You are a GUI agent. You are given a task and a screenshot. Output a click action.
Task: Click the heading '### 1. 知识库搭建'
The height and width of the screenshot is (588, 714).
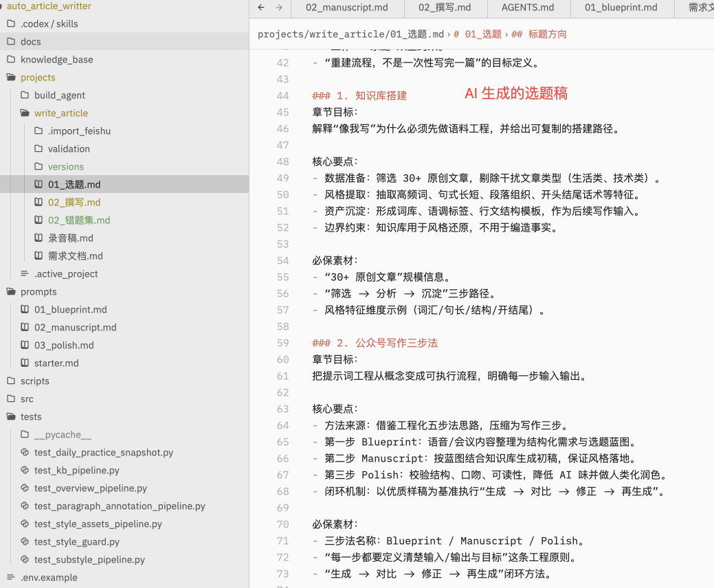point(359,95)
